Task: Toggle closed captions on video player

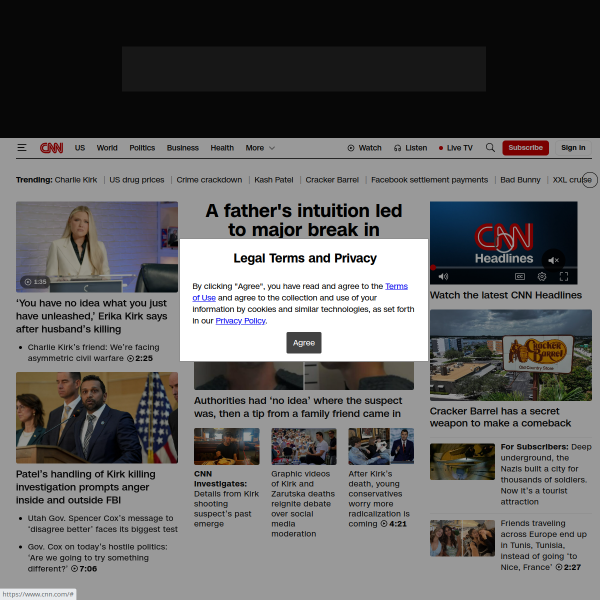Action: 520,276
